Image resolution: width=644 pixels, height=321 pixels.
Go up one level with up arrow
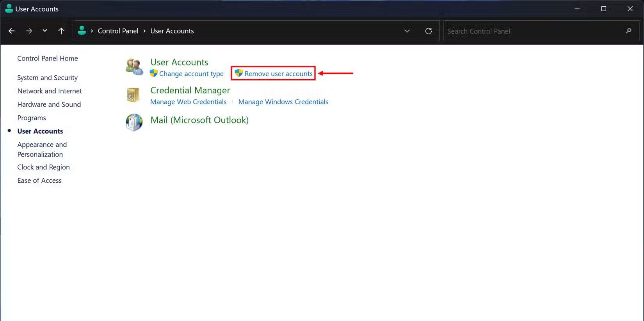[61, 31]
